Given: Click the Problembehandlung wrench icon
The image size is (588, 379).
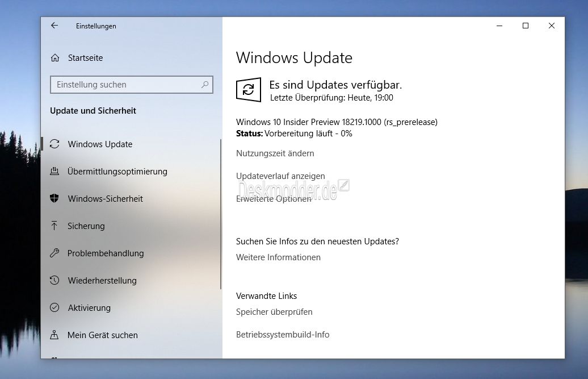Looking at the screenshot, I should point(54,253).
